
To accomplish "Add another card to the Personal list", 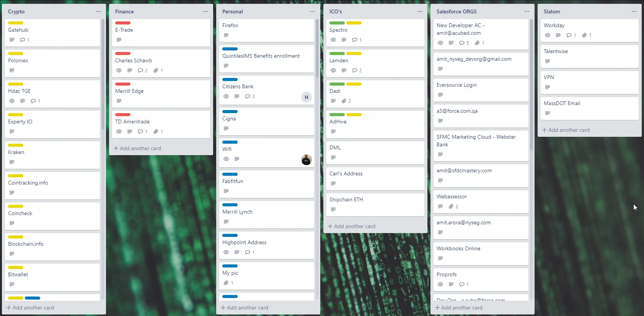I will point(245,308).
